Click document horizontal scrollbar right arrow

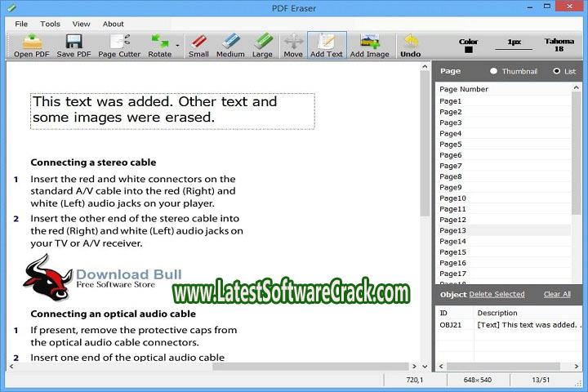click(414, 366)
